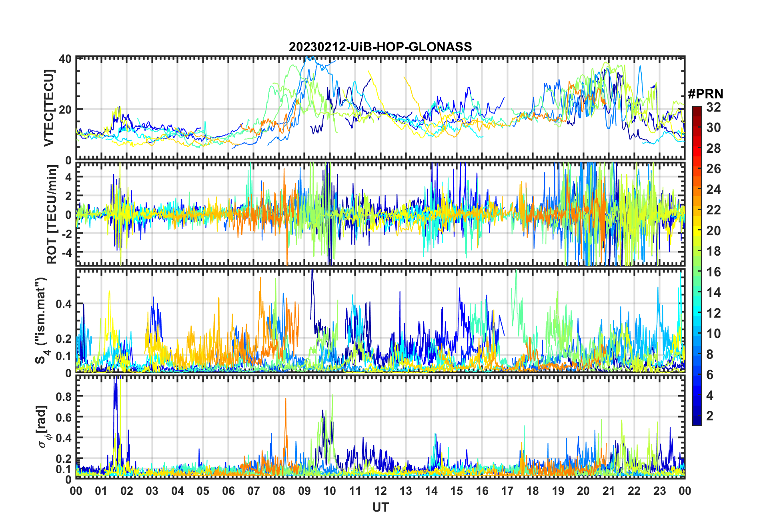Click x-axis tick label 19
The image size is (761, 532).
(558, 491)
